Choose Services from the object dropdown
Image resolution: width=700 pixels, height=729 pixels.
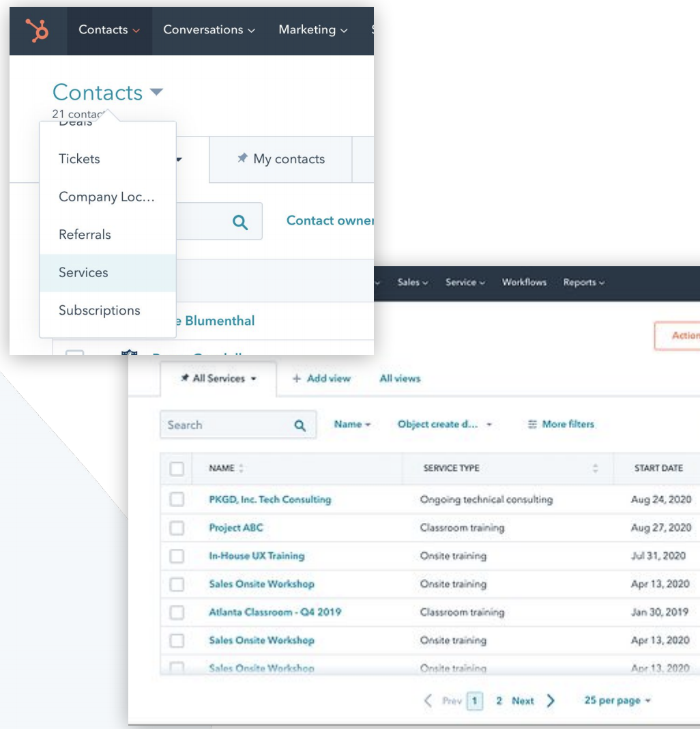click(108, 272)
